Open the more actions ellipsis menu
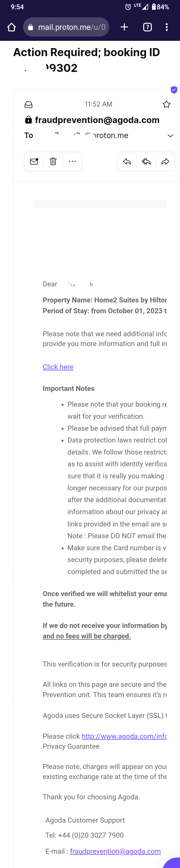The image size is (180, 868). [x=72, y=161]
